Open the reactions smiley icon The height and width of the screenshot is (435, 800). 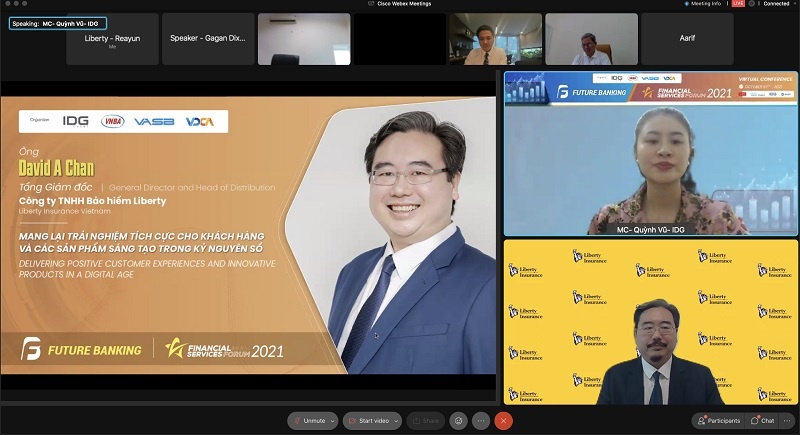click(x=458, y=421)
